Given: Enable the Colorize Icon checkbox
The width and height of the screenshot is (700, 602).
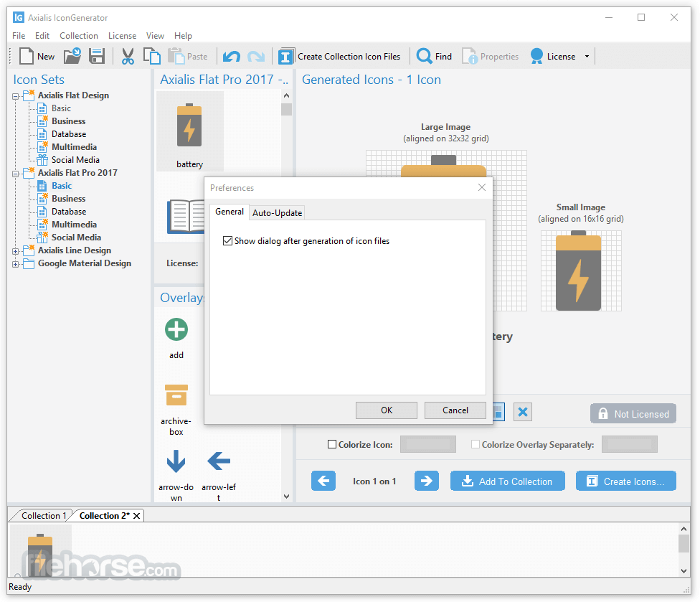Looking at the screenshot, I should pyautogui.click(x=331, y=444).
